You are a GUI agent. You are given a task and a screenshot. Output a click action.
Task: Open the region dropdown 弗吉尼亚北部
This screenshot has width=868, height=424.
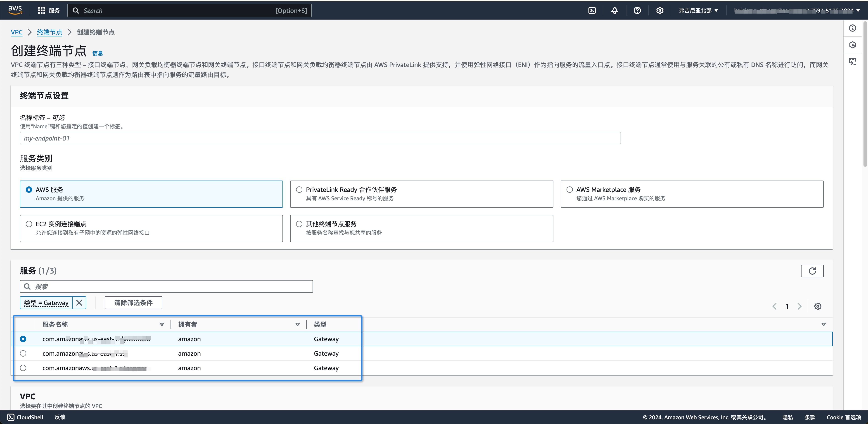click(698, 10)
